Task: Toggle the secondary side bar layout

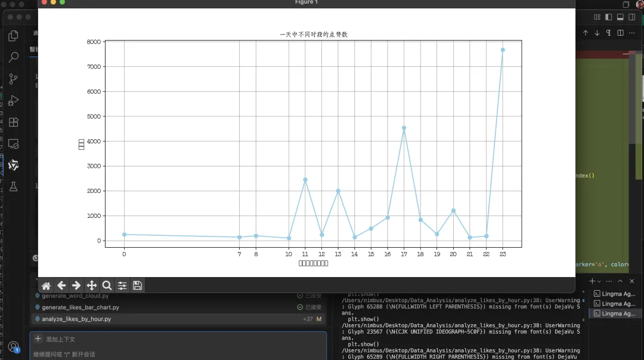Action: coord(631,17)
